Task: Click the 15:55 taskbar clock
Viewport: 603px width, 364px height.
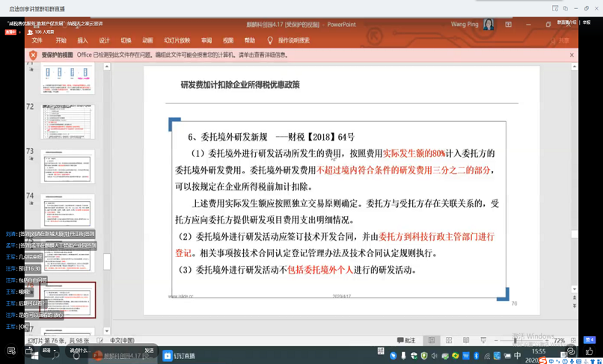Action: tap(539, 351)
